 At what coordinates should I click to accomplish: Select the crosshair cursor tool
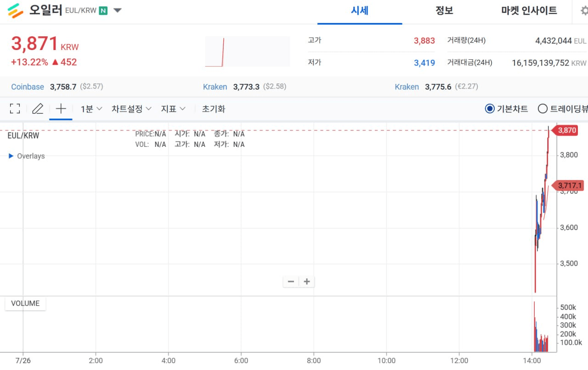(61, 109)
